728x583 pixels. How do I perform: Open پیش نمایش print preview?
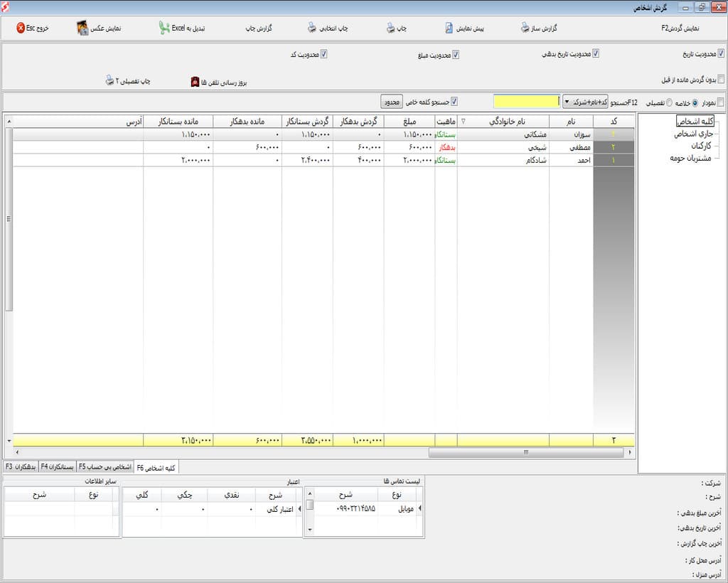pos(449,28)
